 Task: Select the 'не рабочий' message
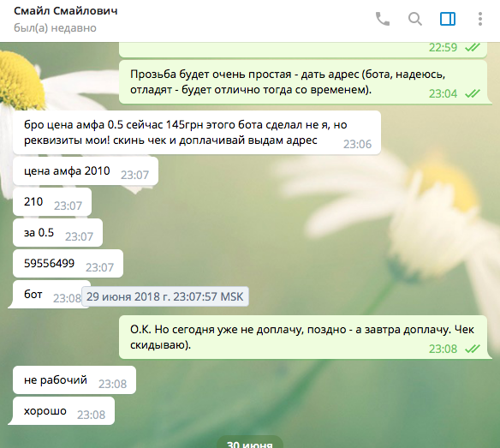click(x=74, y=380)
